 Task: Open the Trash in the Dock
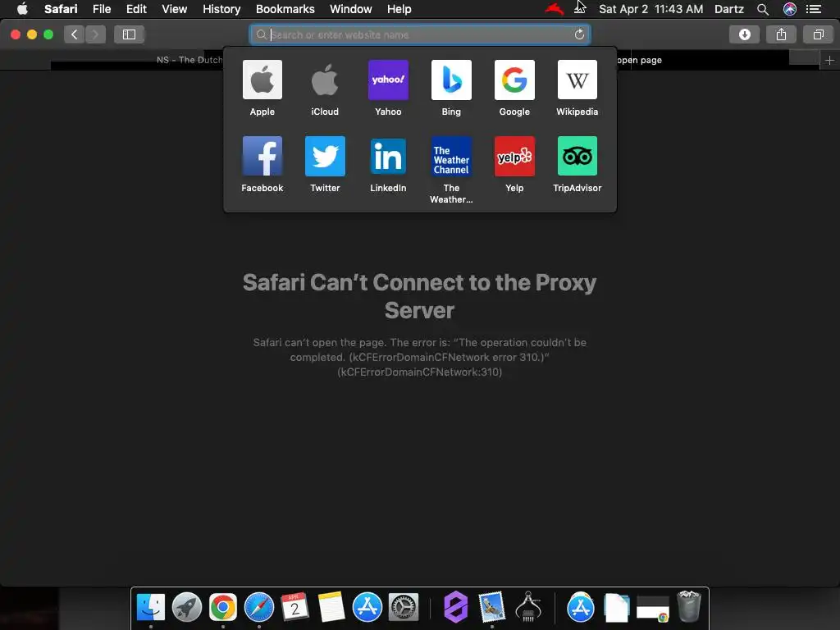(x=689, y=606)
